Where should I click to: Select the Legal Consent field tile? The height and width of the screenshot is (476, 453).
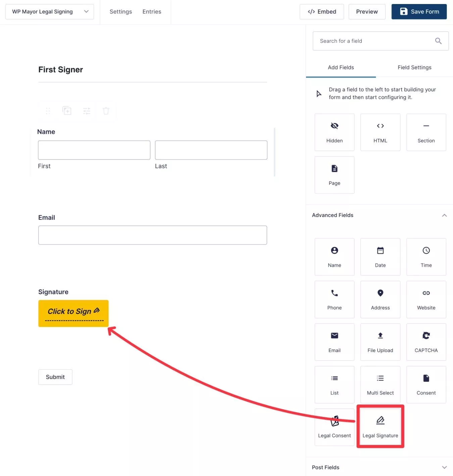(334, 427)
